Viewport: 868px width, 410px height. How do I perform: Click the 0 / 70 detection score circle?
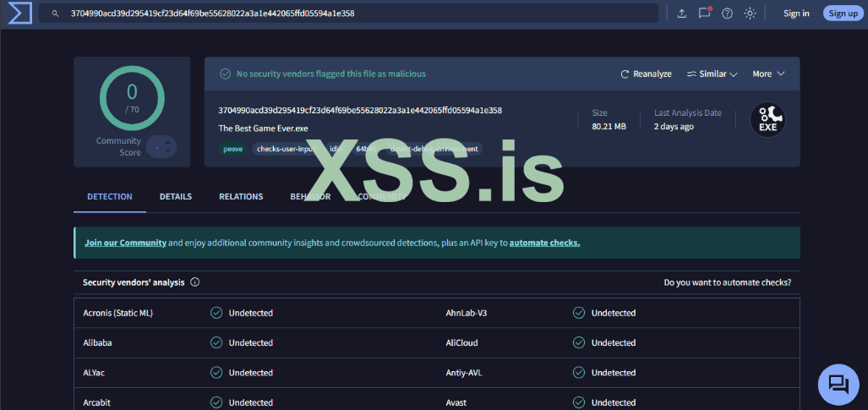click(x=132, y=98)
